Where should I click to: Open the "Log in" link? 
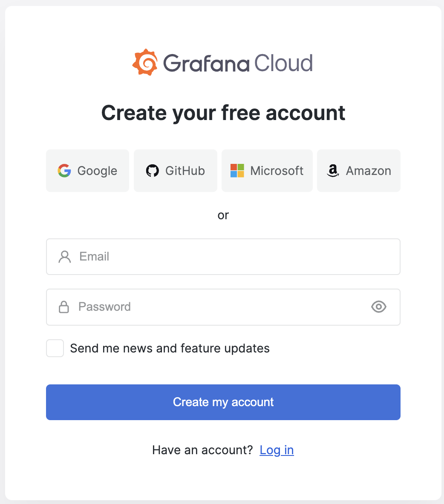point(277,450)
